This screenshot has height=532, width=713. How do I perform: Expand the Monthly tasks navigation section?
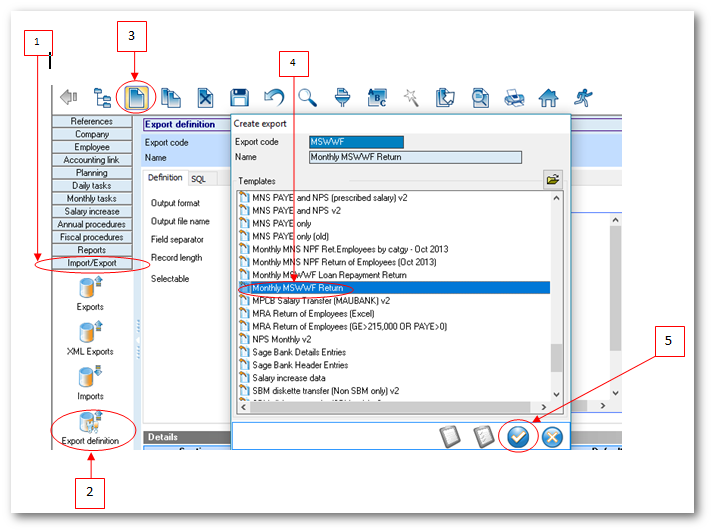tap(92, 199)
